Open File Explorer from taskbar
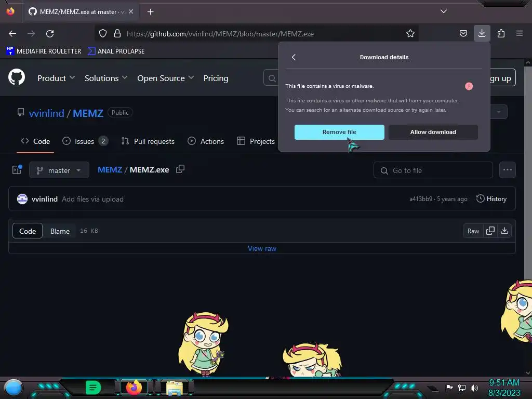532x399 pixels. click(x=175, y=388)
